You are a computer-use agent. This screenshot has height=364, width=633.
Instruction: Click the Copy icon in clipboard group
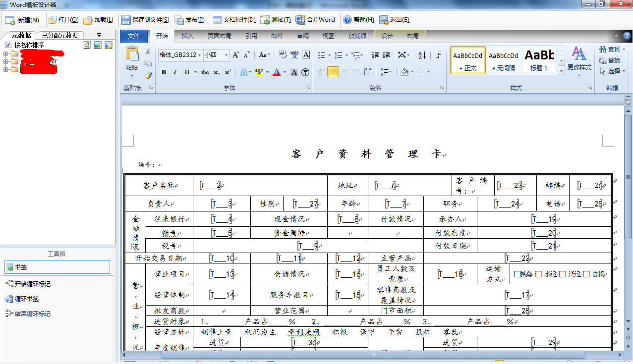coord(148,63)
